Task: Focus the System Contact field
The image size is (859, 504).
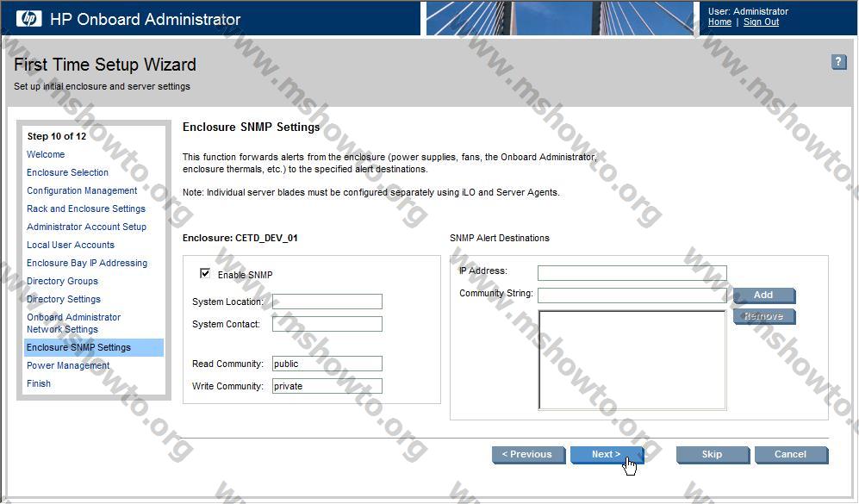Action: tap(327, 324)
